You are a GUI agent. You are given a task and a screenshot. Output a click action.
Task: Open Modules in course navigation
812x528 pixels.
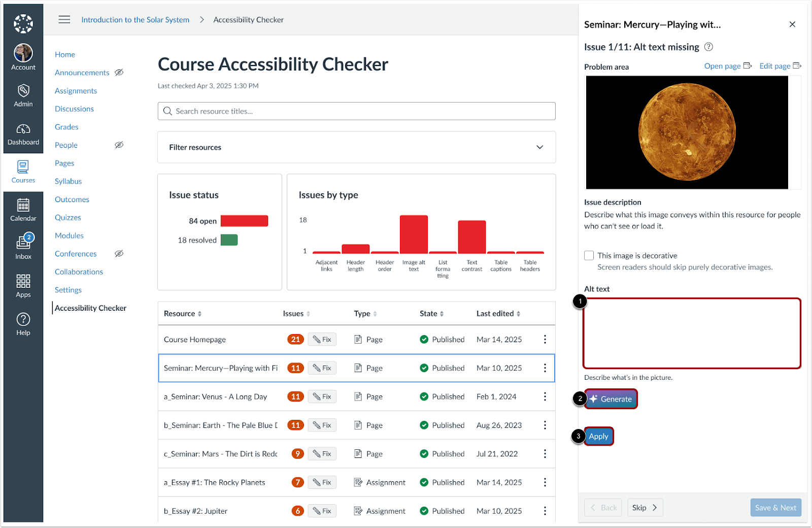point(70,236)
